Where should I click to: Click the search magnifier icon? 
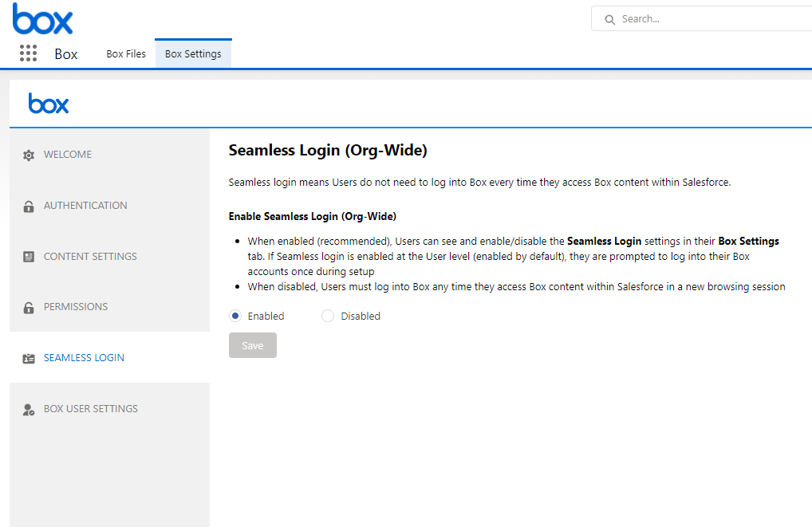tap(610, 20)
